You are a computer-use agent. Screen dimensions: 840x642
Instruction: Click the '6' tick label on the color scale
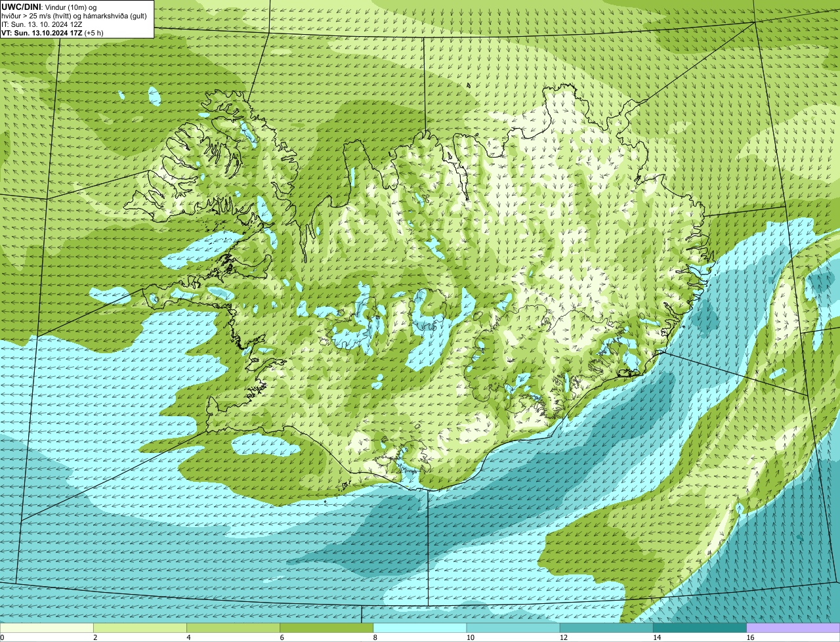pos(282,637)
